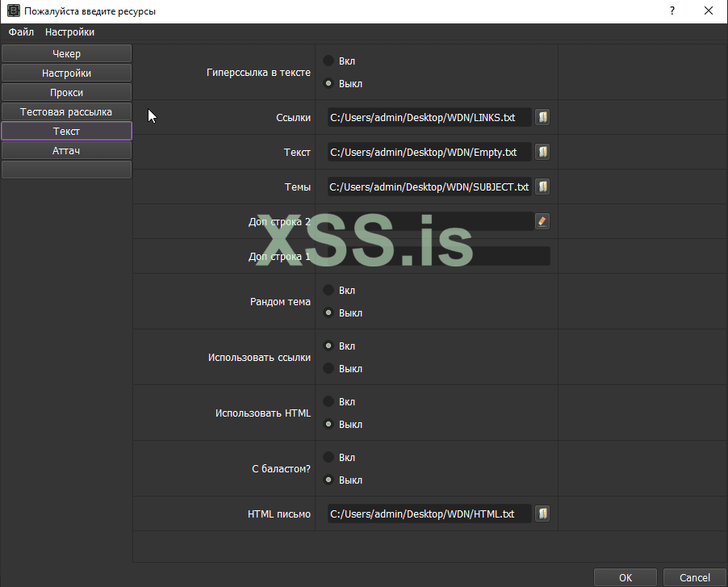Focus the Доп строка 2 input field

(430, 221)
